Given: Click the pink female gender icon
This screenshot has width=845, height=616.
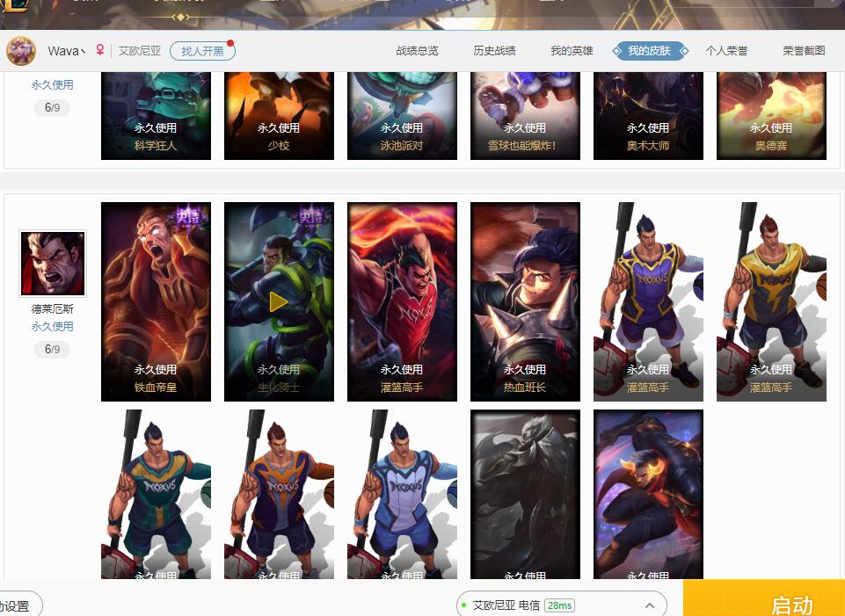Looking at the screenshot, I should tap(99, 50).
